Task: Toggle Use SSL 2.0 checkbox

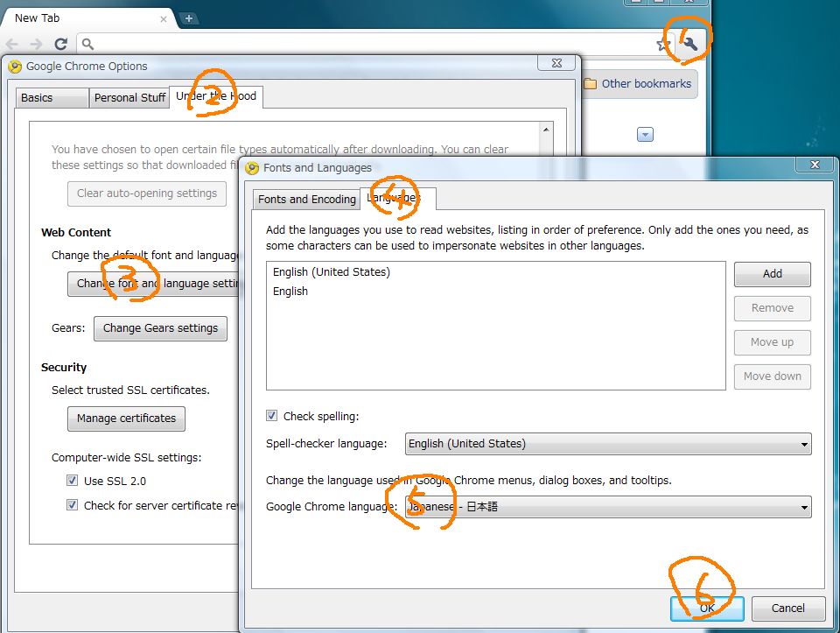Action: 73,481
